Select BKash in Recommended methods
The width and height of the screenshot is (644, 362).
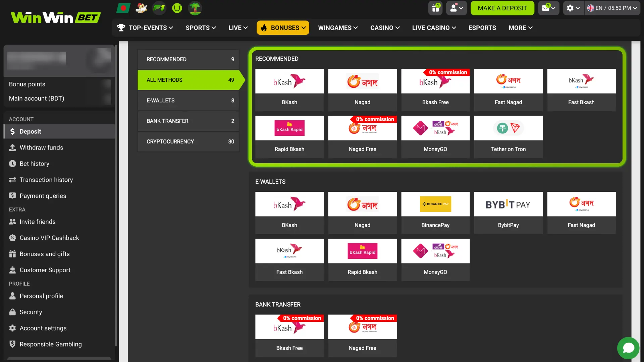289,90
